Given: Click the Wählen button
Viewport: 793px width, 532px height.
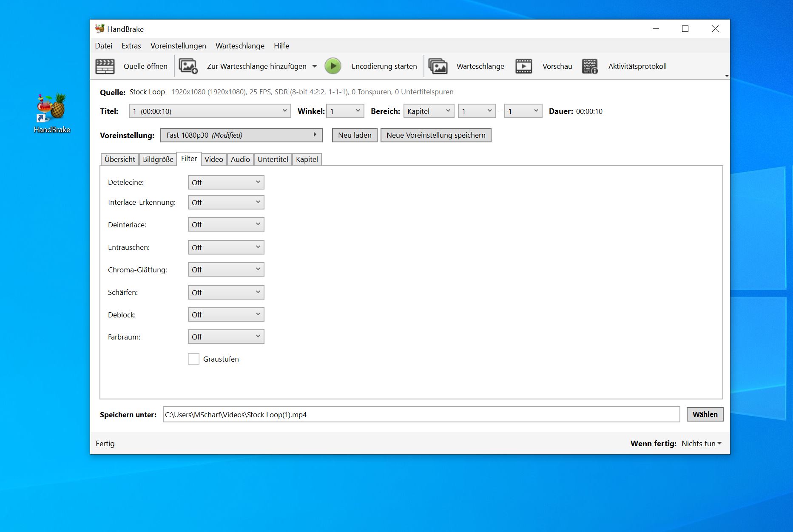Looking at the screenshot, I should pyautogui.click(x=705, y=414).
